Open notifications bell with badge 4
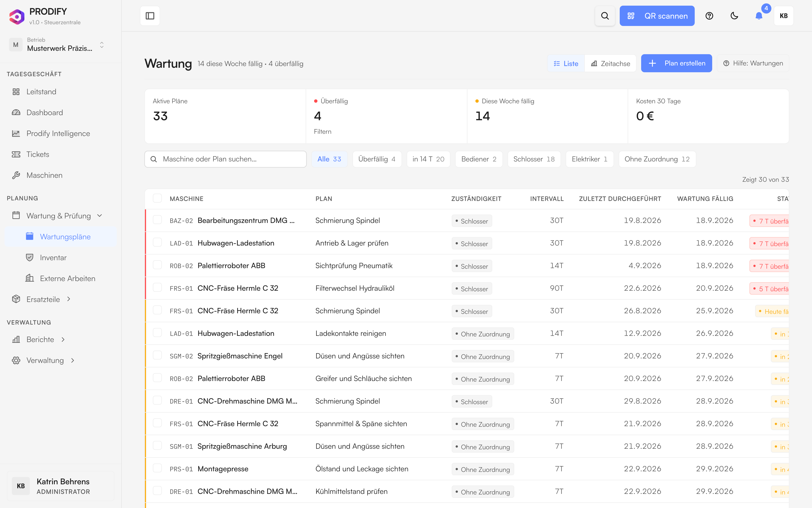The height and width of the screenshot is (508, 812). click(759, 16)
